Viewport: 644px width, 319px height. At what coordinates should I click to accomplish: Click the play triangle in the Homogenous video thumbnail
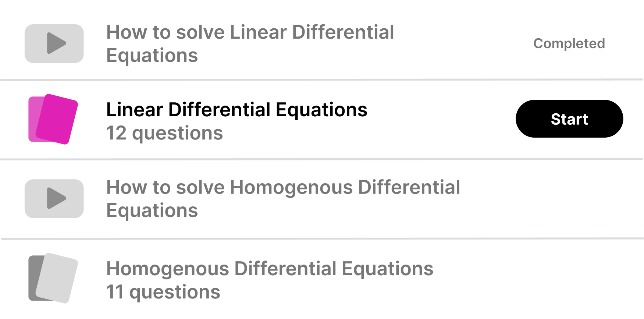[x=56, y=198]
